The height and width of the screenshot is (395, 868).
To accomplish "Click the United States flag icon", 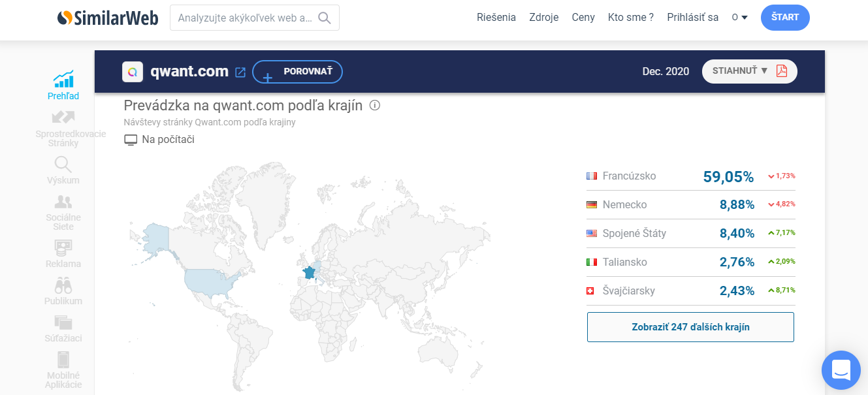I will (x=592, y=234).
